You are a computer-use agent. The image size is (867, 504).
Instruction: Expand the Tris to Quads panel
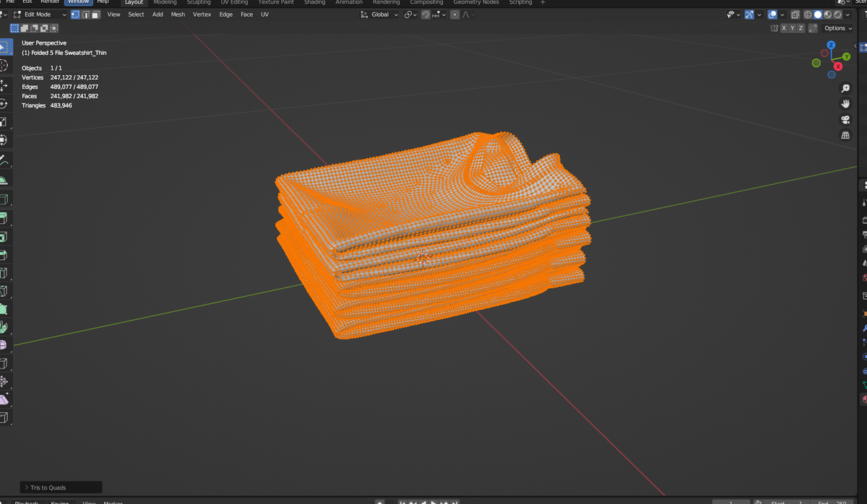pos(61,487)
